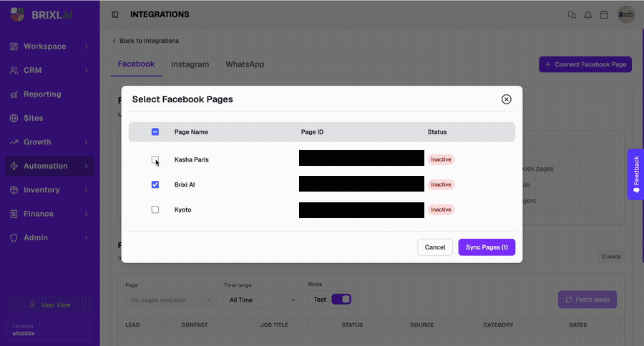This screenshot has width=644, height=346.
Task: Switch to the Facebook tab
Action: coord(136,64)
